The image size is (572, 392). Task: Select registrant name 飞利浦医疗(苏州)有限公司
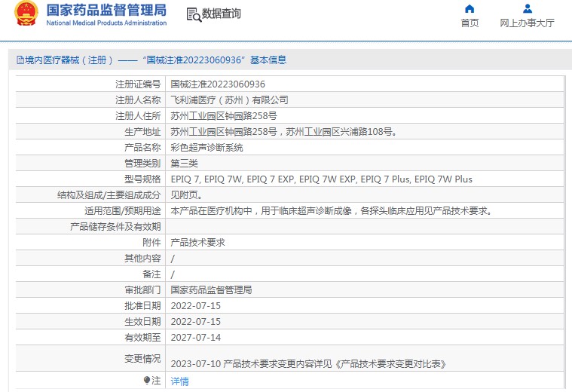tap(229, 100)
